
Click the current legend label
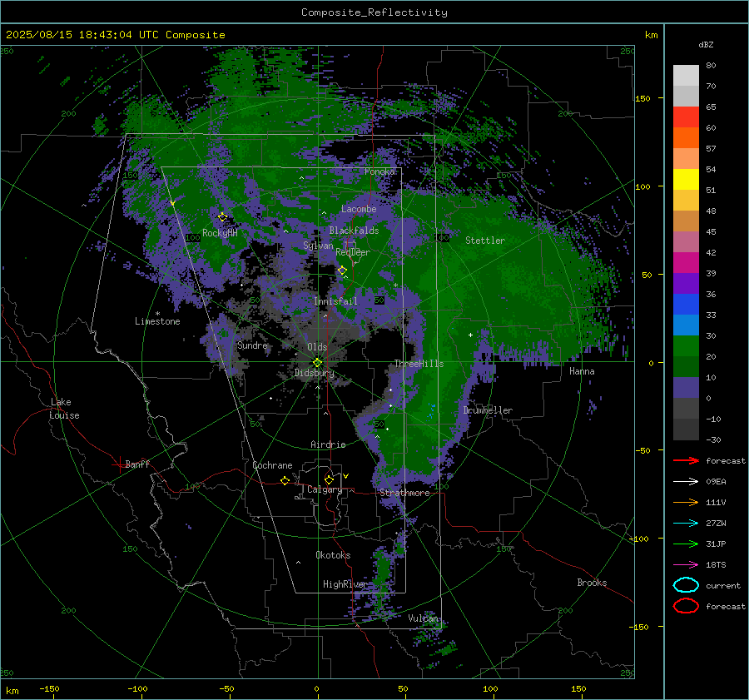[x=723, y=585]
